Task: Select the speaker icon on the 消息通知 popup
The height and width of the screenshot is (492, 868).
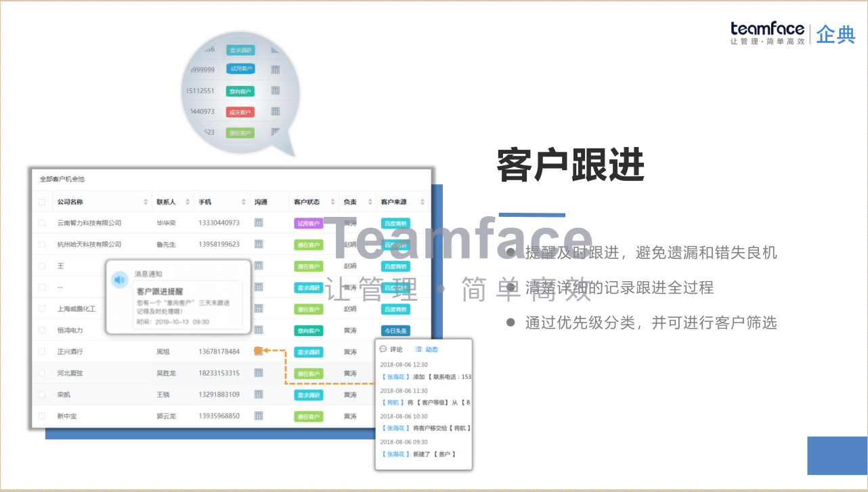Action: point(118,280)
